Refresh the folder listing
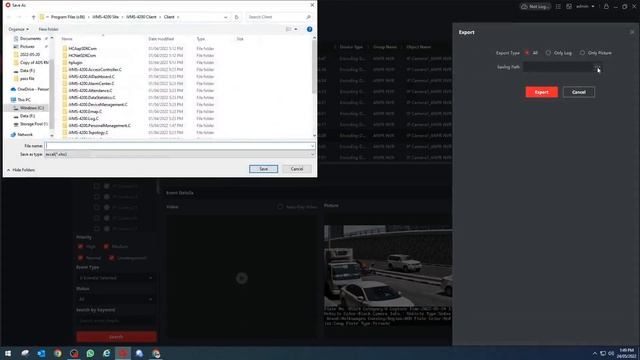Screen dimensions: 640x360 [x=237, y=17]
